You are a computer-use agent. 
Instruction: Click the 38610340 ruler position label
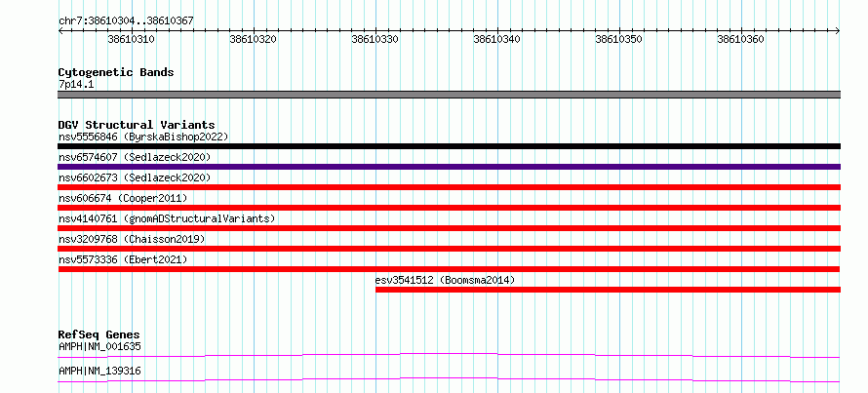497,39
